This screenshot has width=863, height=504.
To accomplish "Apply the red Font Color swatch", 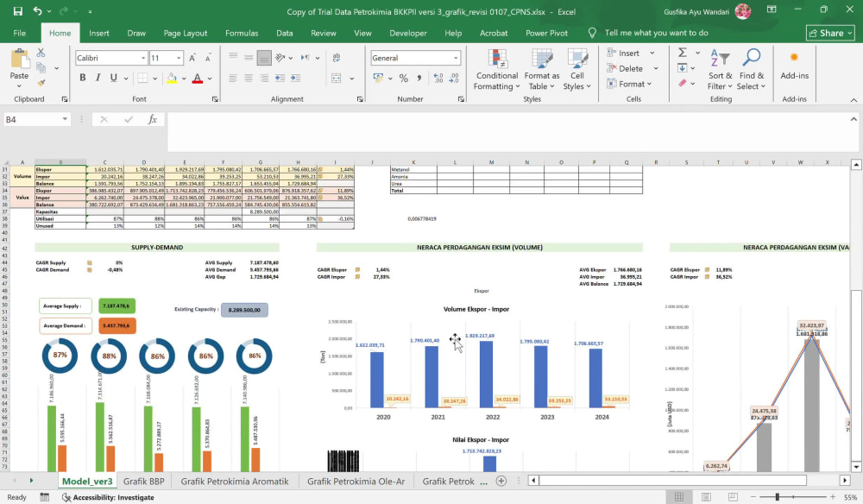I will pos(198,79).
